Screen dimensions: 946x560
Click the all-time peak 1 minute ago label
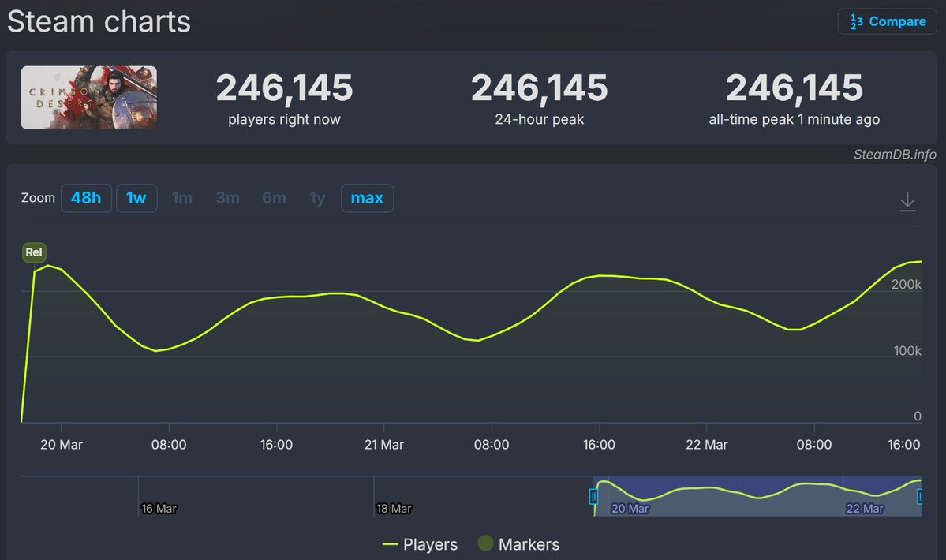tap(794, 119)
